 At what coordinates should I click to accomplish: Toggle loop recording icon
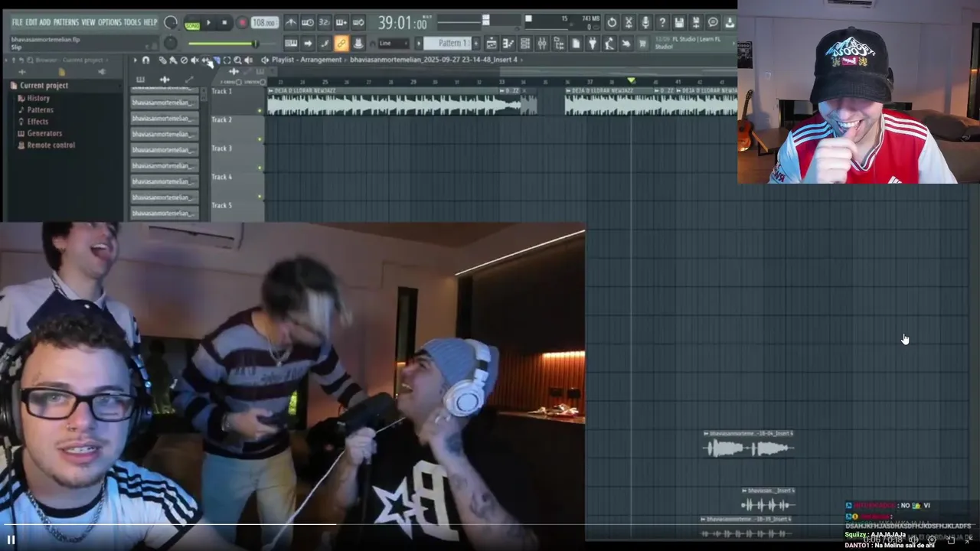pos(358,22)
